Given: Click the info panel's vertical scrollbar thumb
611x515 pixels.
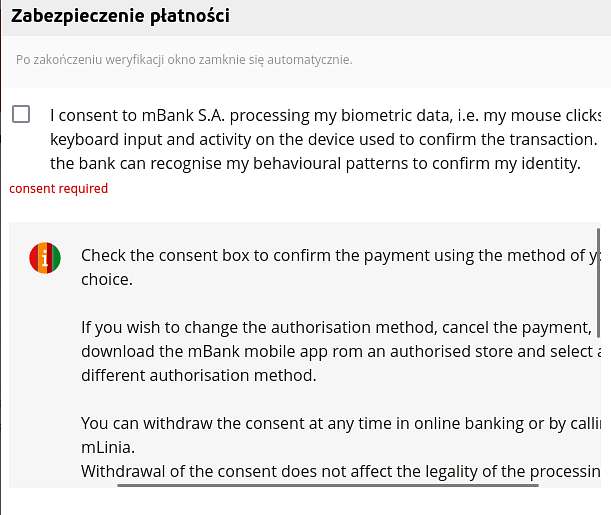Looking at the screenshot, I should pyautogui.click(x=598, y=283).
